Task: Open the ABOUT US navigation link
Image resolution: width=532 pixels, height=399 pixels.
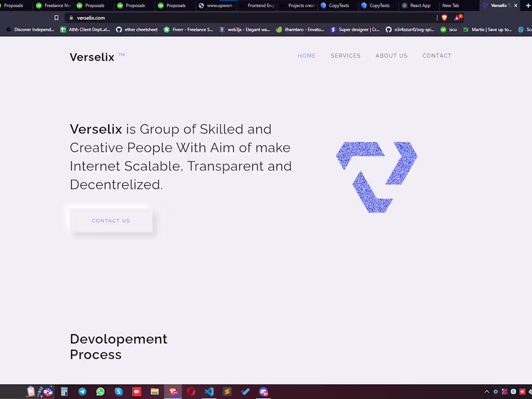Action: 391,56
